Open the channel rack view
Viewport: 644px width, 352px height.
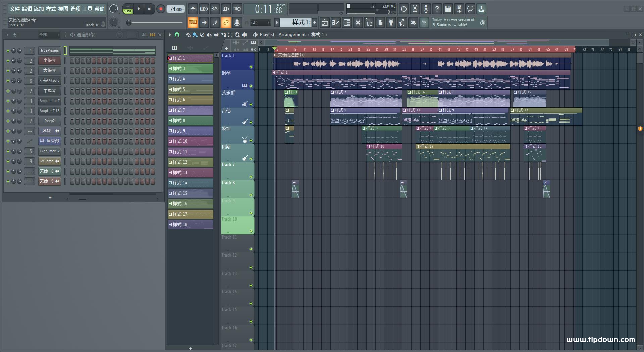(x=347, y=22)
